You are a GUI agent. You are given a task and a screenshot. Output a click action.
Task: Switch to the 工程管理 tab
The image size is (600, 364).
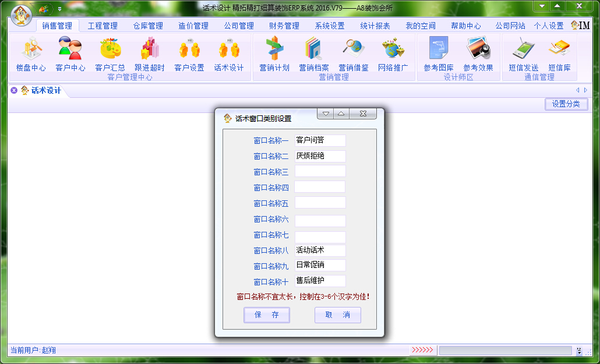click(x=103, y=26)
